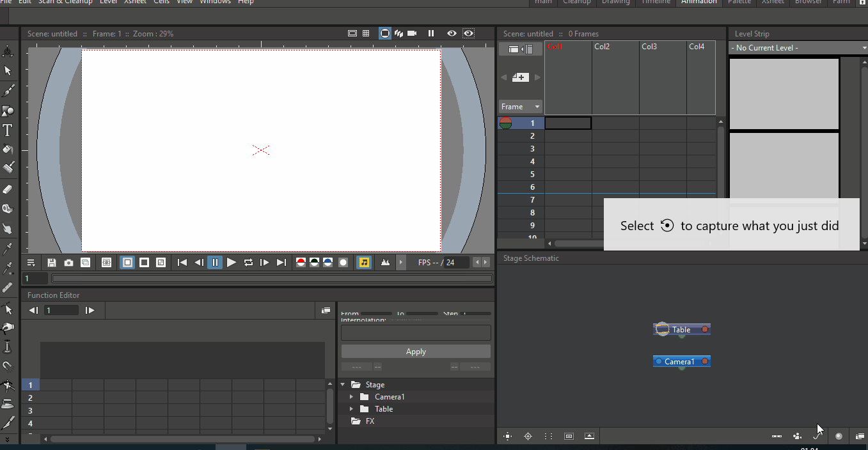This screenshot has width=868, height=450.
Task: Select the Camera1 node in the Stage Schematic
Action: tap(681, 361)
